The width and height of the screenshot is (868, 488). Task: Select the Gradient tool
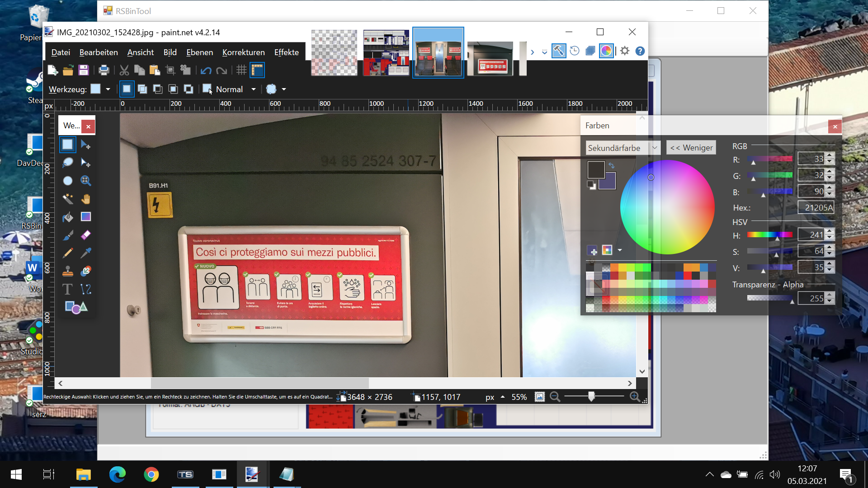click(85, 217)
